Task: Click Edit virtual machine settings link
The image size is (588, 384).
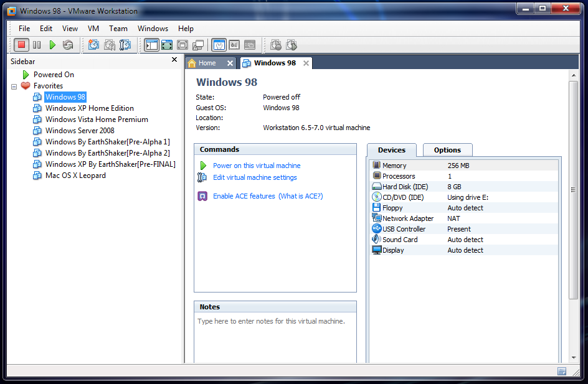Action: [255, 177]
